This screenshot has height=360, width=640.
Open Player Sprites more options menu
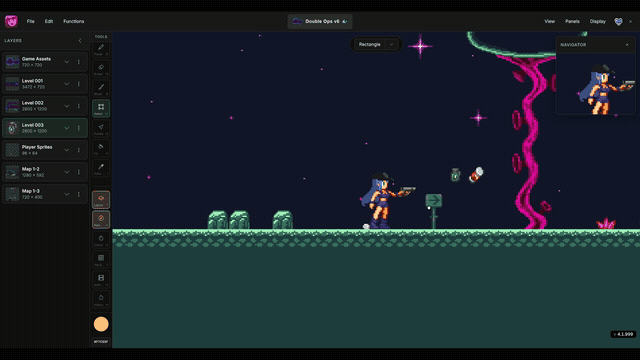(x=79, y=150)
